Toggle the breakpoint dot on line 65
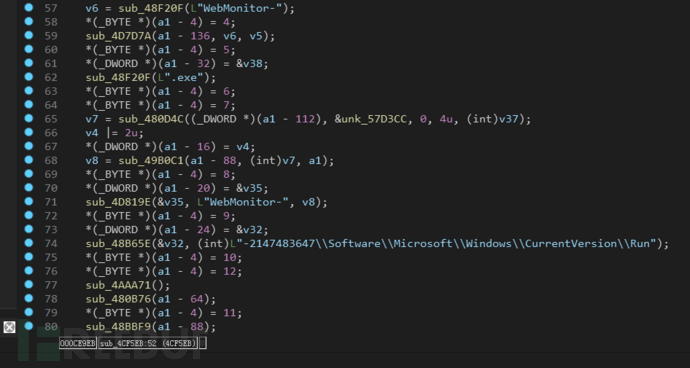This screenshot has width=690, height=368. click(x=29, y=118)
